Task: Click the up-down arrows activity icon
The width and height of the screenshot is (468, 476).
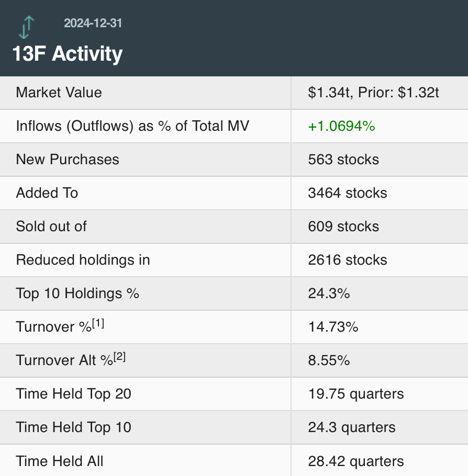Action: tap(26, 27)
